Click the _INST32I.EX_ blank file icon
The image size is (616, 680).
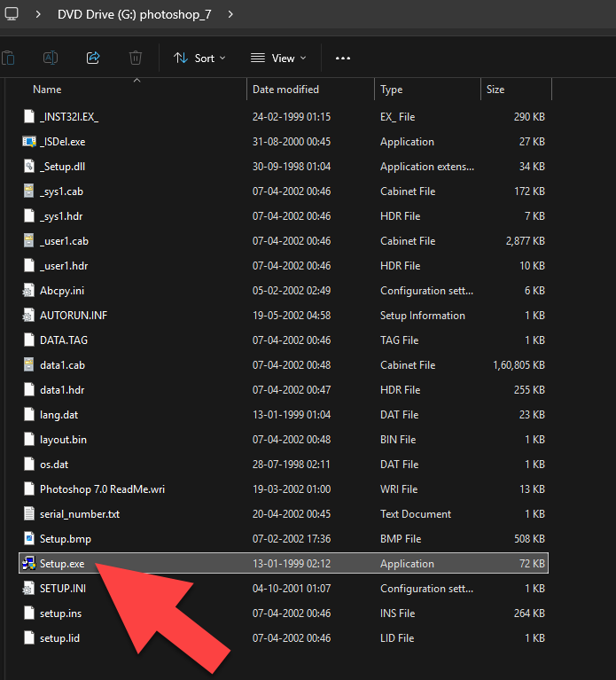pos(29,117)
